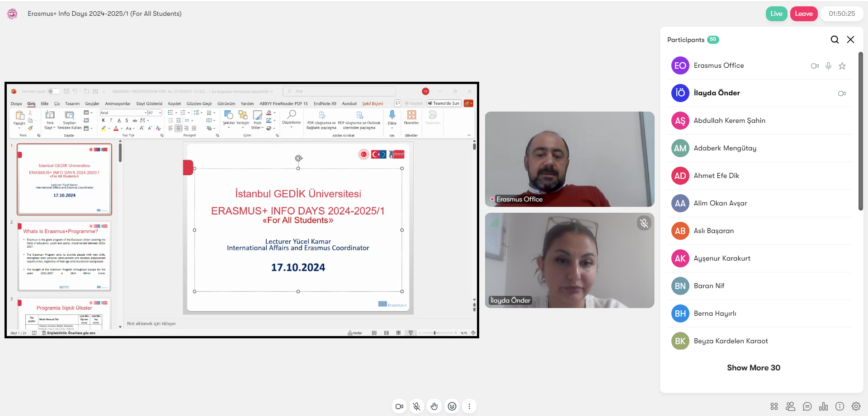The width and height of the screenshot is (868, 416).
Task: Adjust the PowerPoint zoom slider
Action: 437,333
